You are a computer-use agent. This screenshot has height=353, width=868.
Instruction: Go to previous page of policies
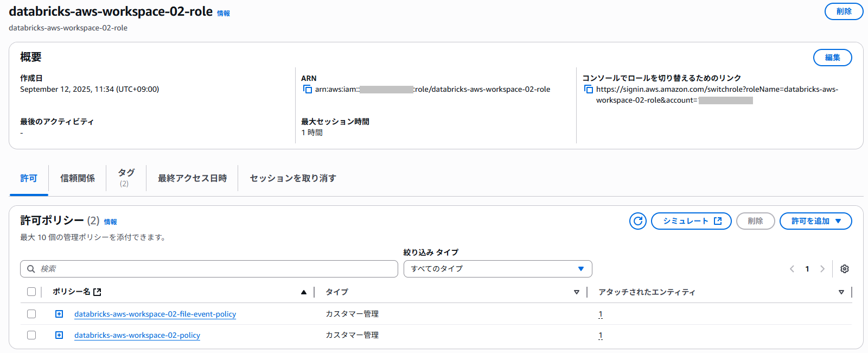click(x=792, y=269)
